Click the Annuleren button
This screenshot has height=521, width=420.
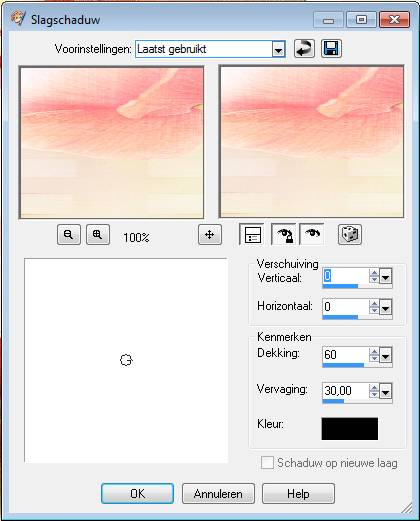pyautogui.click(x=218, y=493)
